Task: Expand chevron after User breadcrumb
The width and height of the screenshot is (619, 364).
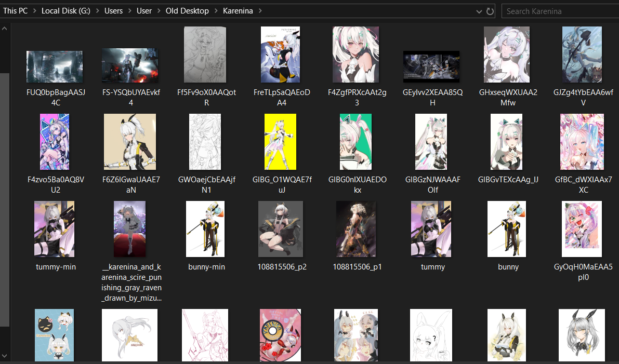Action: coord(159,11)
